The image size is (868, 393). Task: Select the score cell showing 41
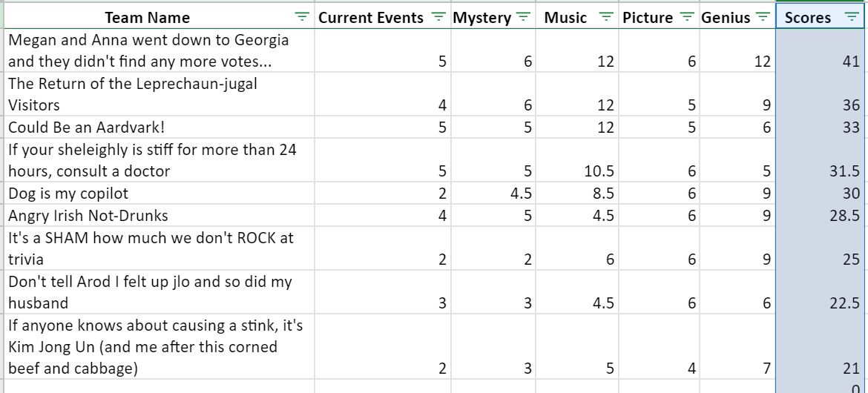point(822,50)
